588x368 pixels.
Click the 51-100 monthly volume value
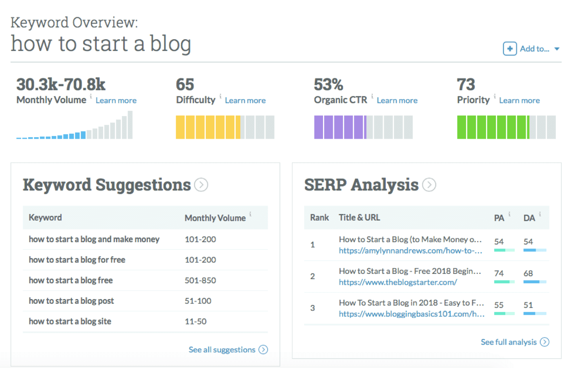pyautogui.click(x=198, y=301)
